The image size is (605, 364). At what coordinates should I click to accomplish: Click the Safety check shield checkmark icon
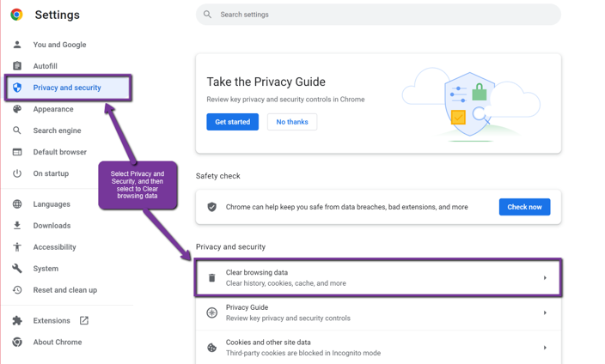(211, 207)
